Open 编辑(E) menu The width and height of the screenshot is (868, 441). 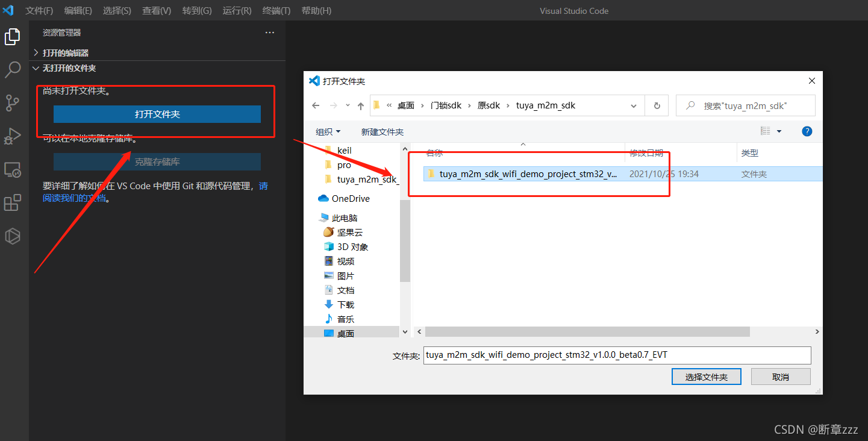[78, 11]
